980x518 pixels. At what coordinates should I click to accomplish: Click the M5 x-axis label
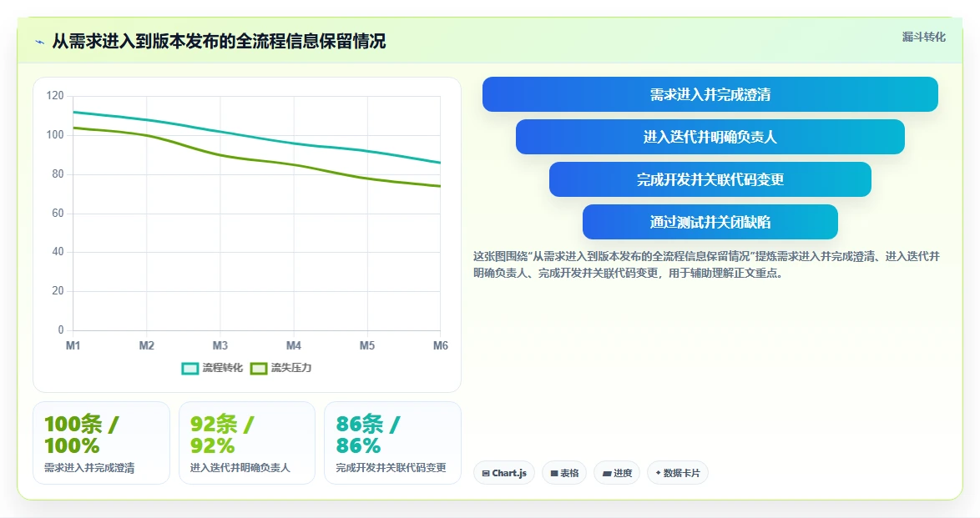tap(367, 345)
